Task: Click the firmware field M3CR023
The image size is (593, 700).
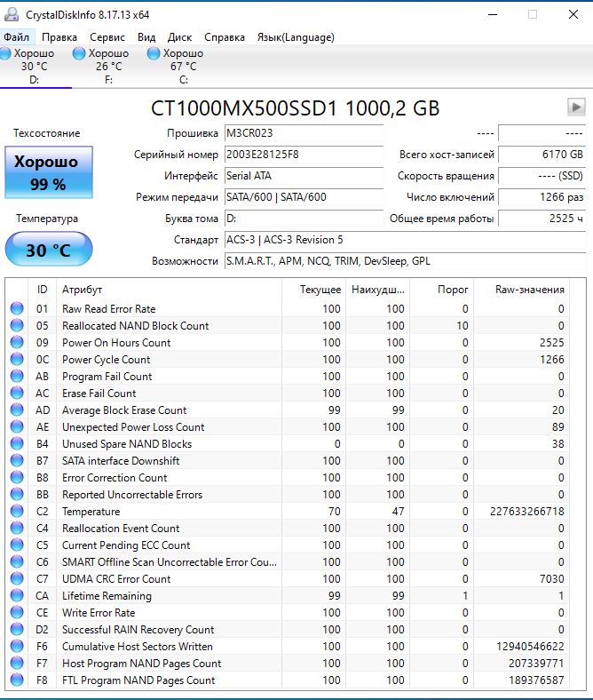Action: tap(304, 133)
